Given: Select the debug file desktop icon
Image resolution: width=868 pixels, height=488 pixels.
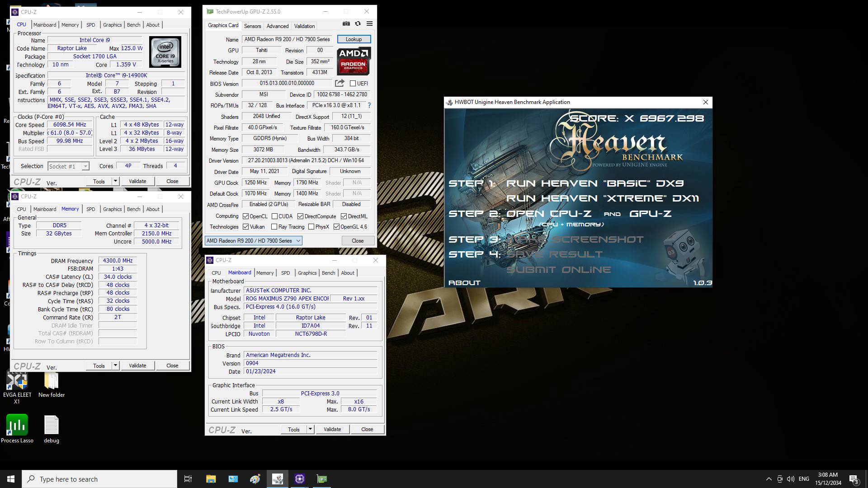Looking at the screenshot, I should [x=52, y=429].
